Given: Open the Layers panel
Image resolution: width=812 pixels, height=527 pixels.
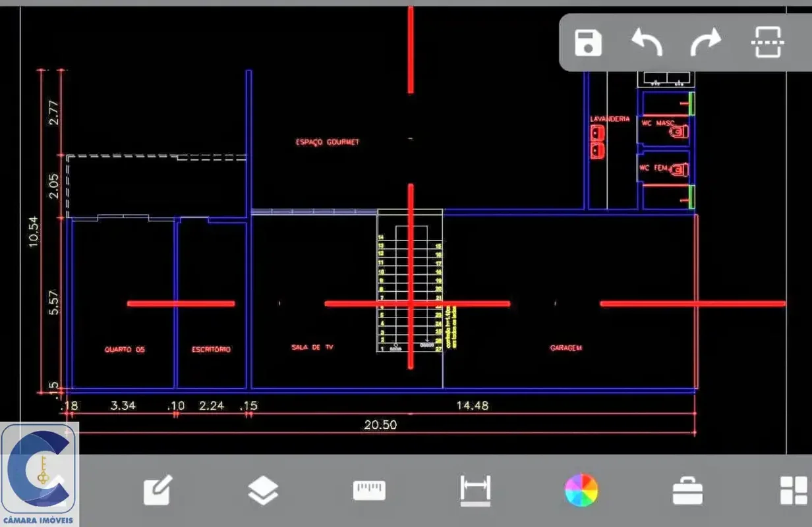Looking at the screenshot, I should 263,491.
